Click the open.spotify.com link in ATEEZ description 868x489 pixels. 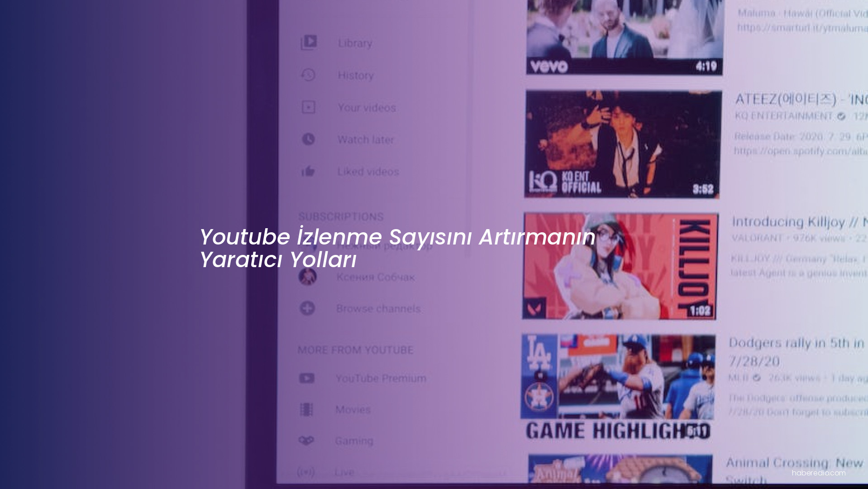pyautogui.click(x=801, y=151)
